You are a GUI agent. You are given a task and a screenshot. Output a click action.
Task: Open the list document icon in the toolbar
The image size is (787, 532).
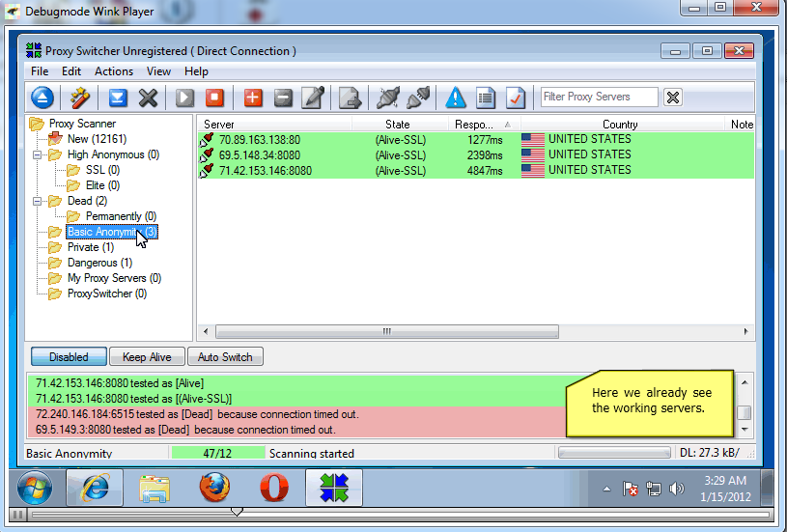click(486, 98)
